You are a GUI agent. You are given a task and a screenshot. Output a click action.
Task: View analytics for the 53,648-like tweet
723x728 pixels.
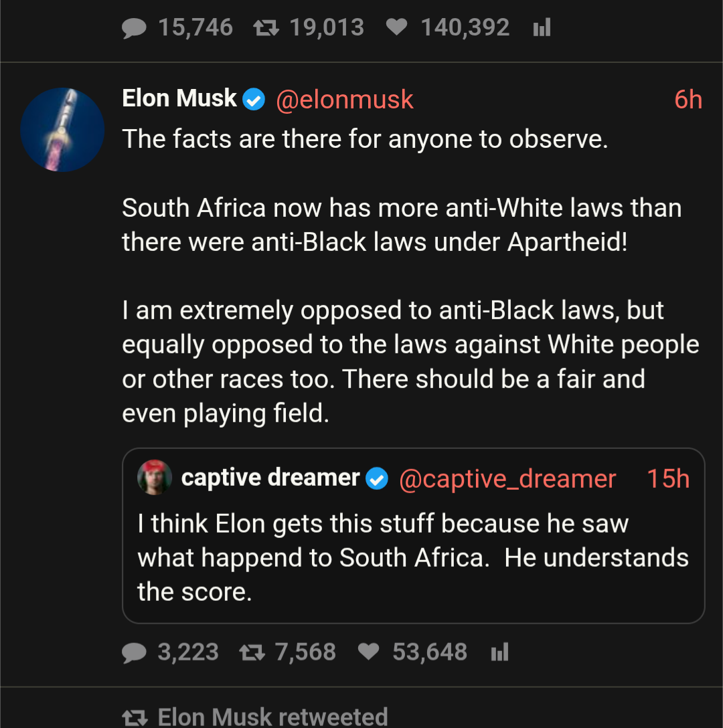tap(500, 652)
